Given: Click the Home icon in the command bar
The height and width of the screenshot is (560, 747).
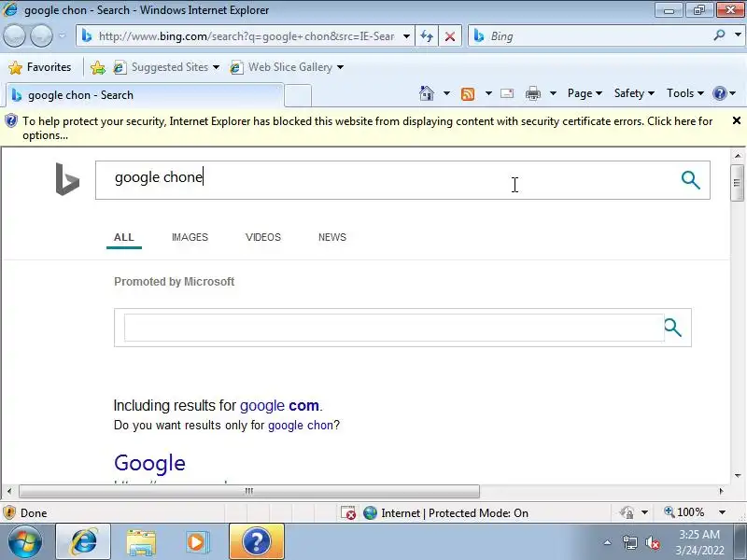Looking at the screenshot, I should pos(427,93).
